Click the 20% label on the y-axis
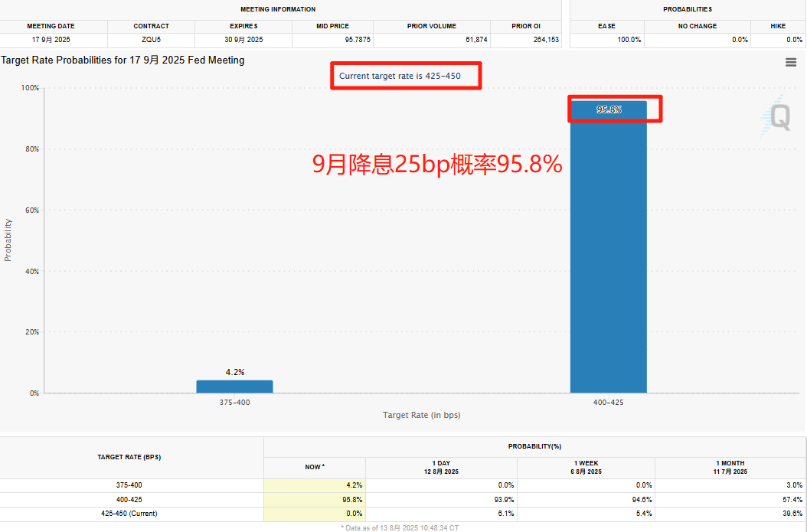The height and width of the screenshot is (532, 807). pyautogui.click(x=32, y=332)
